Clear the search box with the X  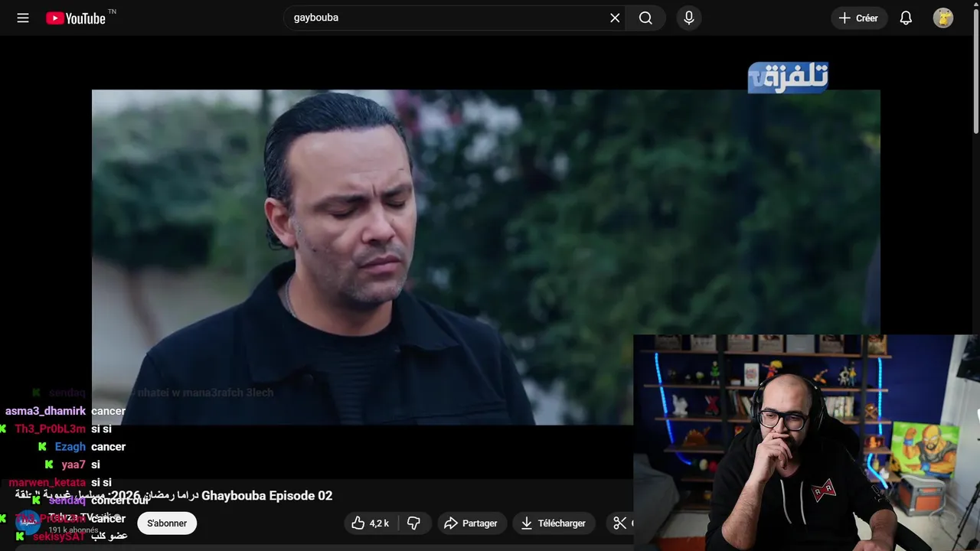tap(615, 18)
